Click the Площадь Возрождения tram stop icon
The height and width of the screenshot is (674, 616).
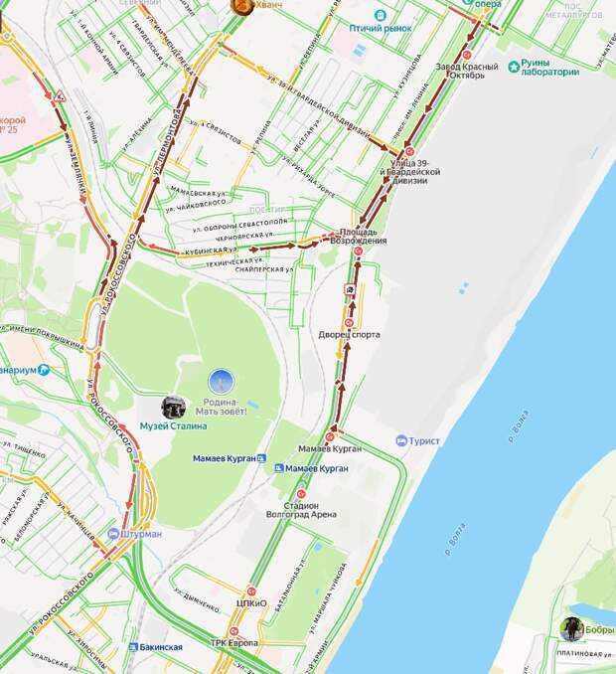point(358,252)
